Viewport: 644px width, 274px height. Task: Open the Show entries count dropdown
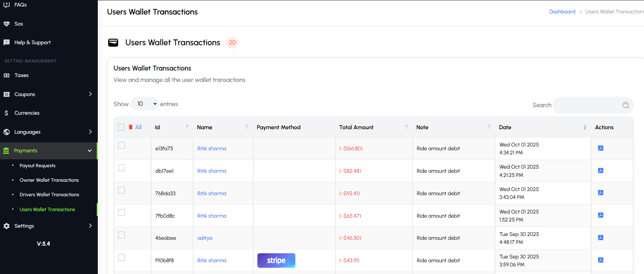point(144,104)
